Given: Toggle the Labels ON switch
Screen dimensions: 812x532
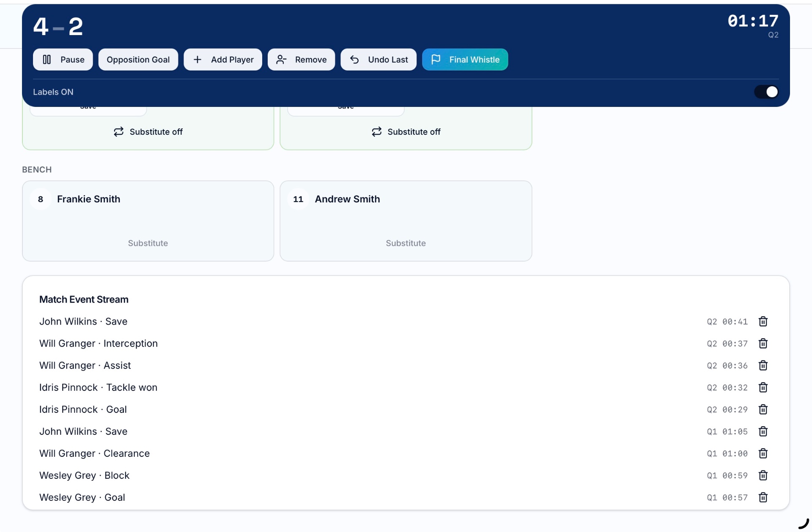Looking at the screenshot, I should [x=766, y=92].
